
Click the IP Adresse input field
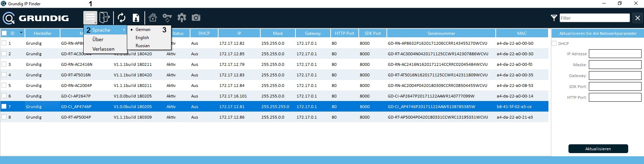(615, 54)
